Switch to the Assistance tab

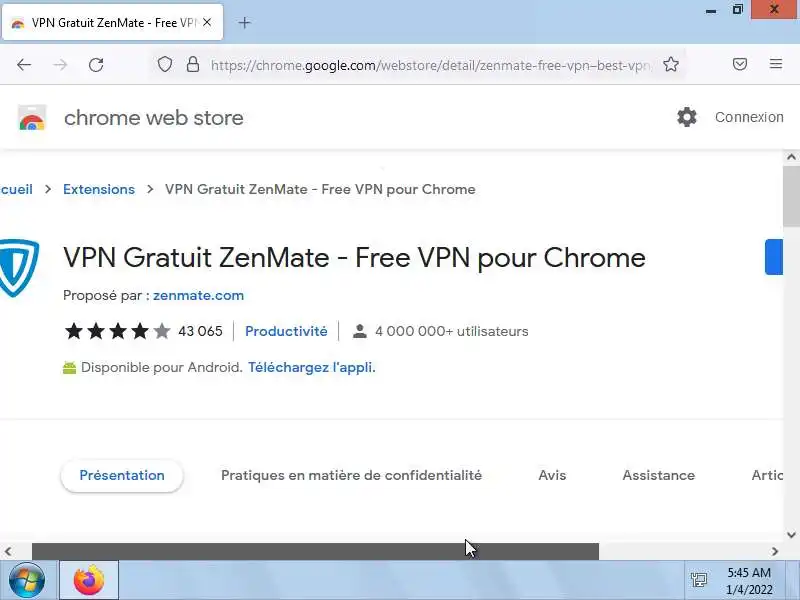click(659, 476)
